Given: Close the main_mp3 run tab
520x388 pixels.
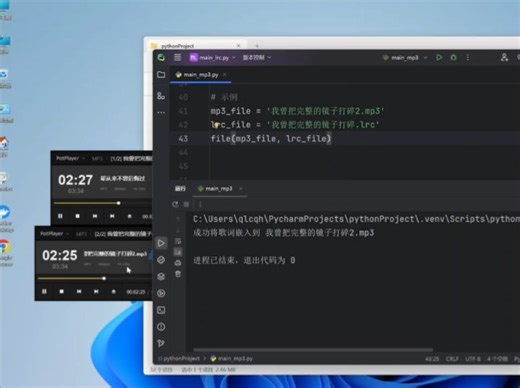Looking at the screenshot, I should point(241,189).
